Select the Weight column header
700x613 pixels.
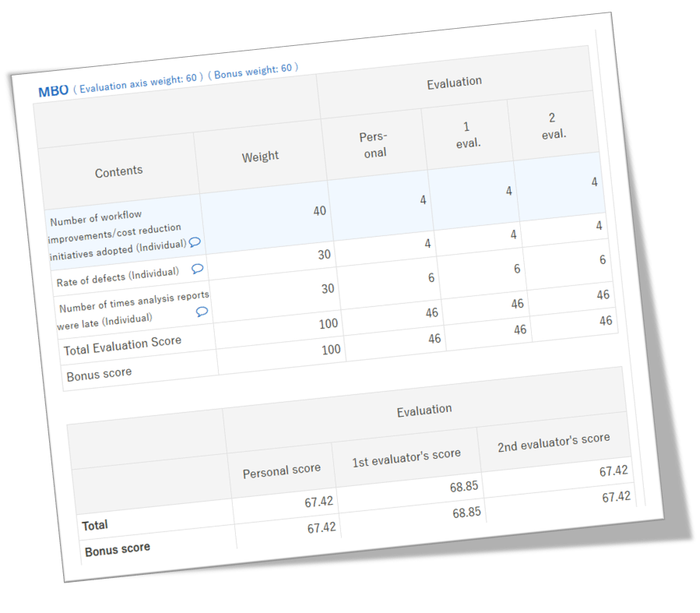coord(260,157)
